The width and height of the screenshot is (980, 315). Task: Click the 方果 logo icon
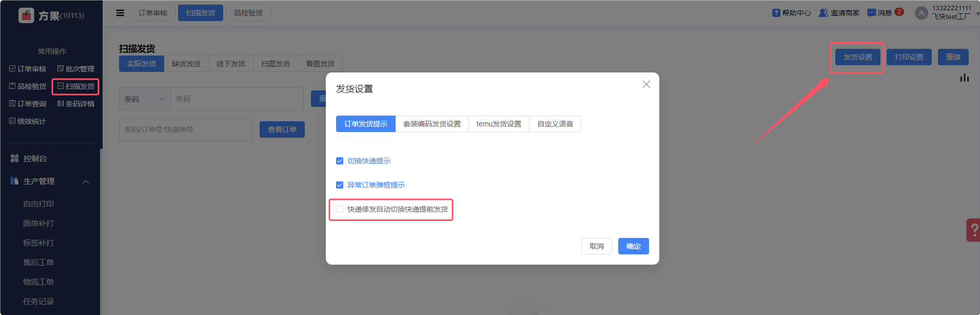click(x=26, y=15)
